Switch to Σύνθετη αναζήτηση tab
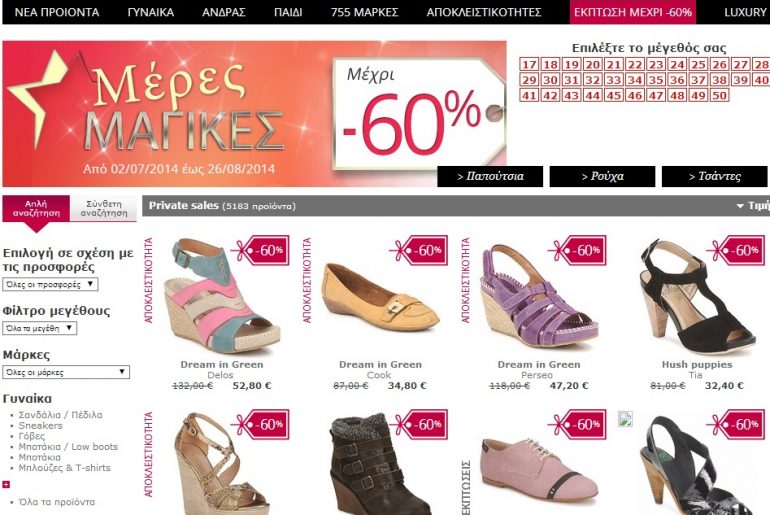This screenshot has height=515, width=770. point(104,208)
